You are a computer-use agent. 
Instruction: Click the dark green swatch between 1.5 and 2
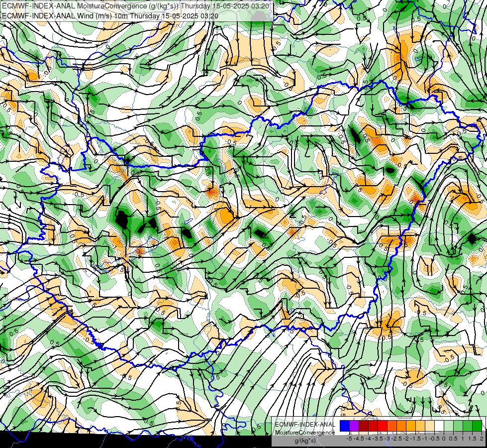[x=477, y=426]
